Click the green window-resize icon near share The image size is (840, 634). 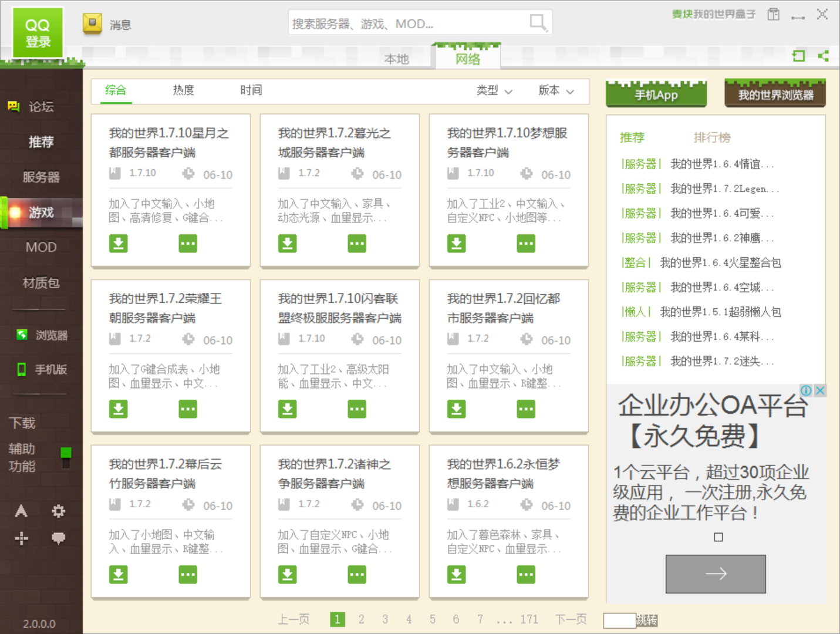[x=798, y=56]
